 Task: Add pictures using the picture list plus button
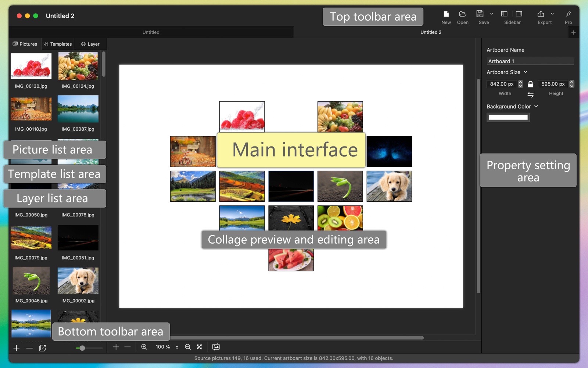coord(17,348)
